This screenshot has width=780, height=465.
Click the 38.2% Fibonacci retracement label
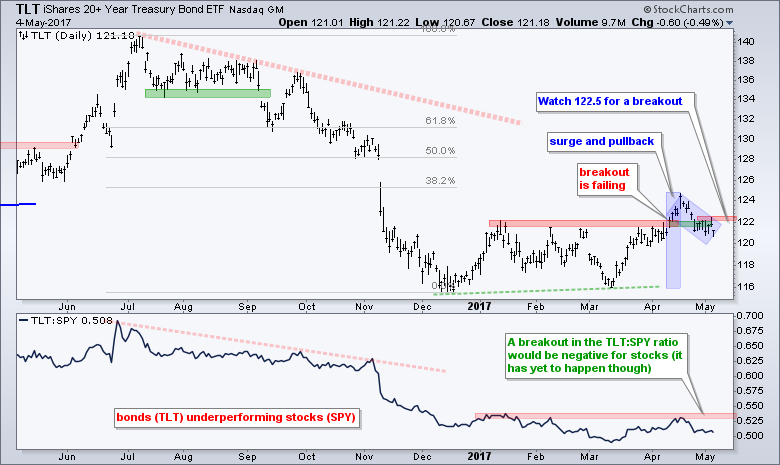point(440,181)
